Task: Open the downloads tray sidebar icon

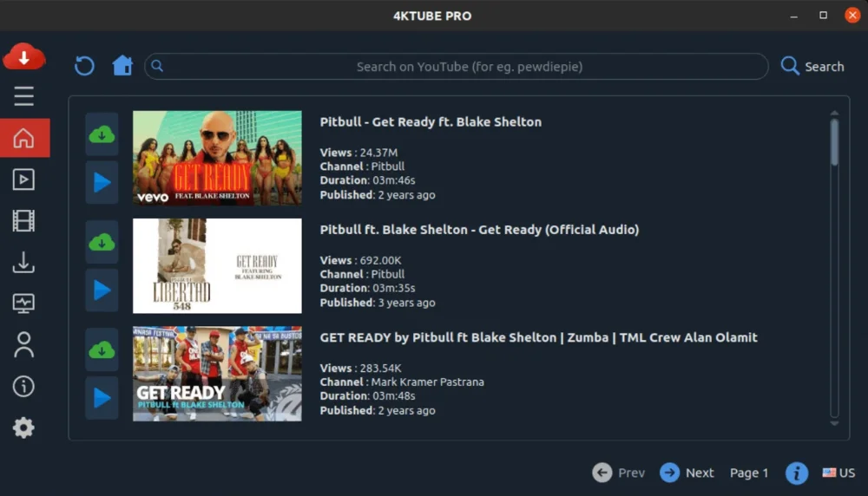Action: tap(23, 262)
